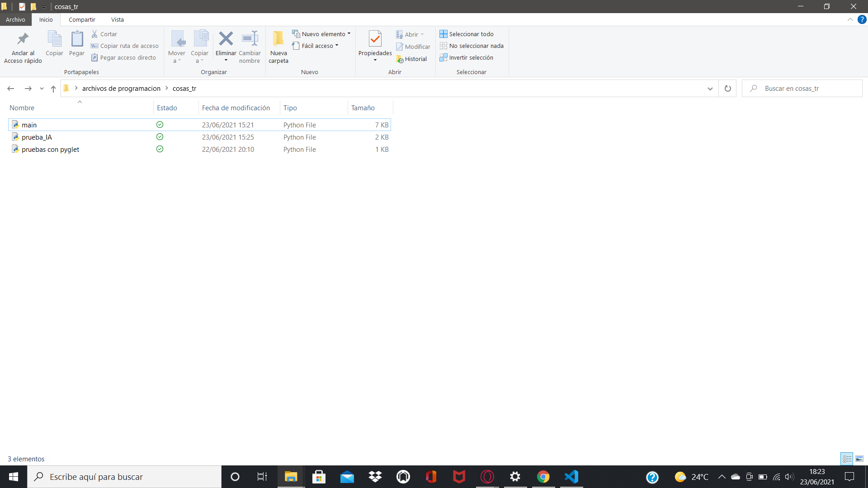This screenshot has width=868, height=488.
Task: Expand the navigation path dropdown arrow
Action: (710, 88)
